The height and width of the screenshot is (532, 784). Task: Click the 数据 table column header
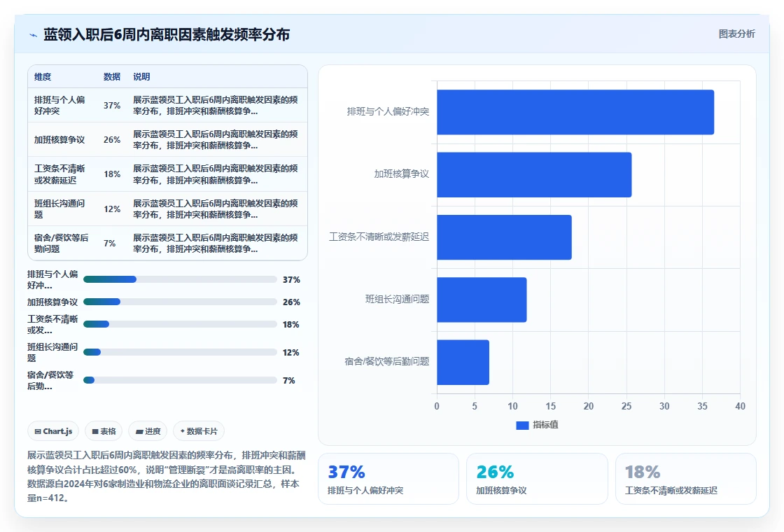(x=111, y=76)
